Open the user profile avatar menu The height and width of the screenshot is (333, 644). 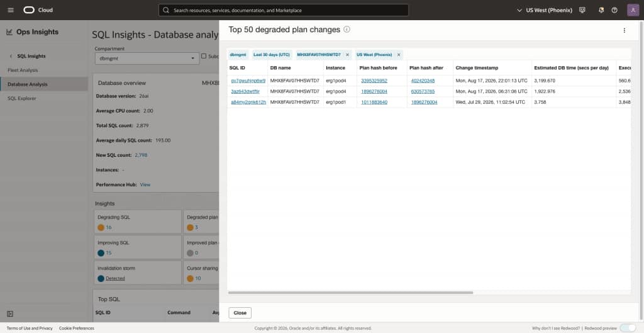(633, 10)
